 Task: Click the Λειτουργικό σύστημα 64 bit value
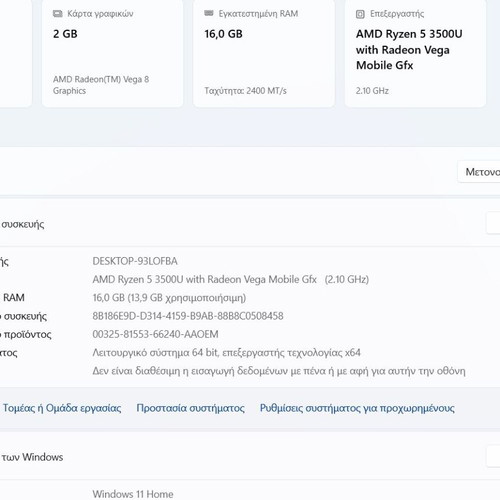pyautogui.click(x=226, y=352)
